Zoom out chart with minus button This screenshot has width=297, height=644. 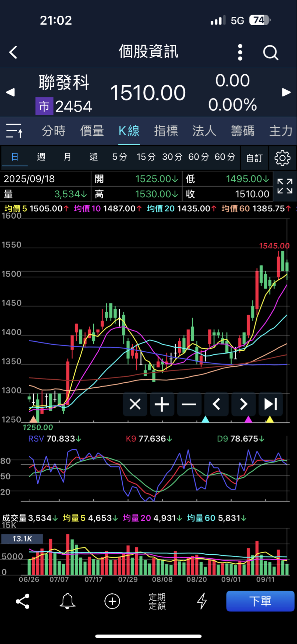[189, 404]
